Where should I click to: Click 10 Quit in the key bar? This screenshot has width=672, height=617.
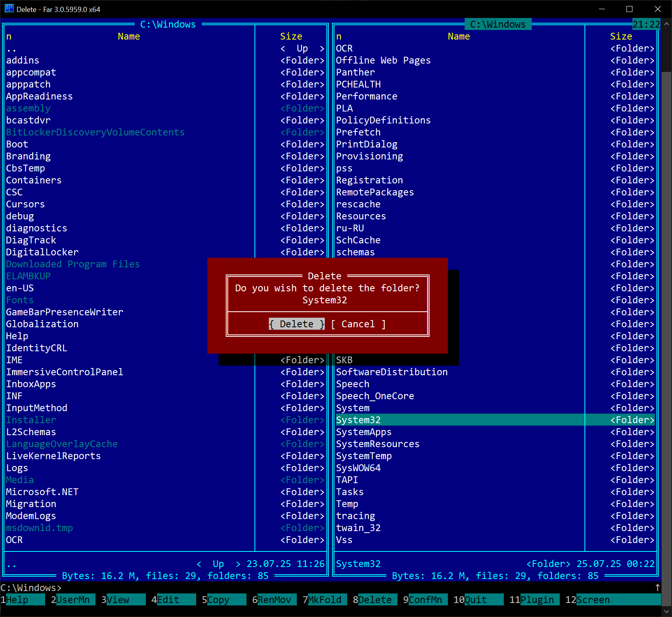point(479,600)
